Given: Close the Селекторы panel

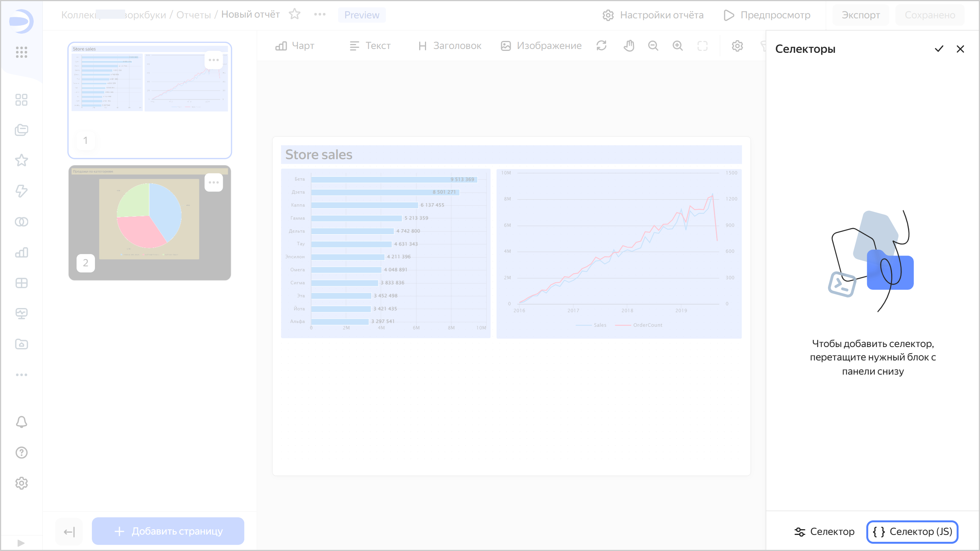Looking at the screenshot, I should (960, 49).
